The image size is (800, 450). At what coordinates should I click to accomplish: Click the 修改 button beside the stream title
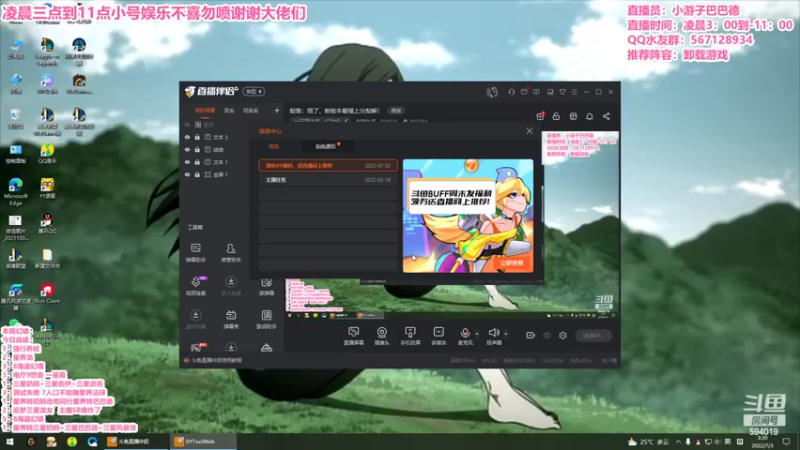396,111
